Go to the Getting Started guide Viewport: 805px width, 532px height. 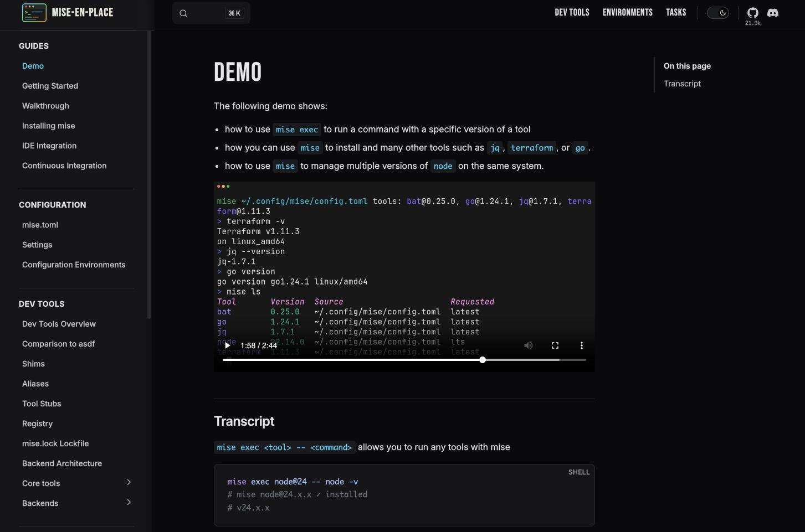coord(50,86)
